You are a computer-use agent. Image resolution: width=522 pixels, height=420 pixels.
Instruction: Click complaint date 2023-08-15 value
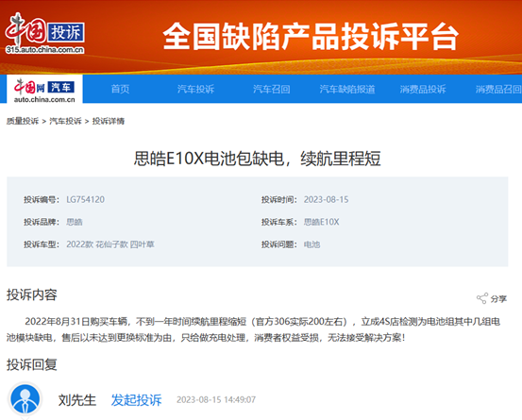tap(326, 200)
